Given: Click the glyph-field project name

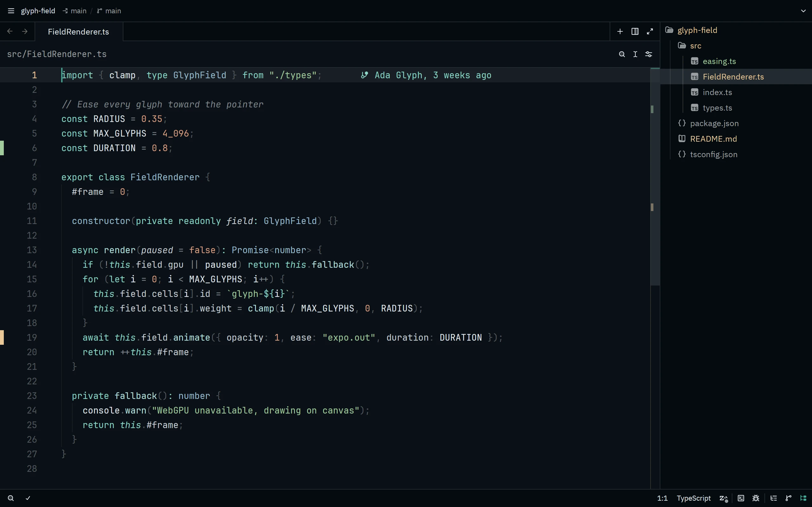Looking at the screenshot, I should (38, 11).
